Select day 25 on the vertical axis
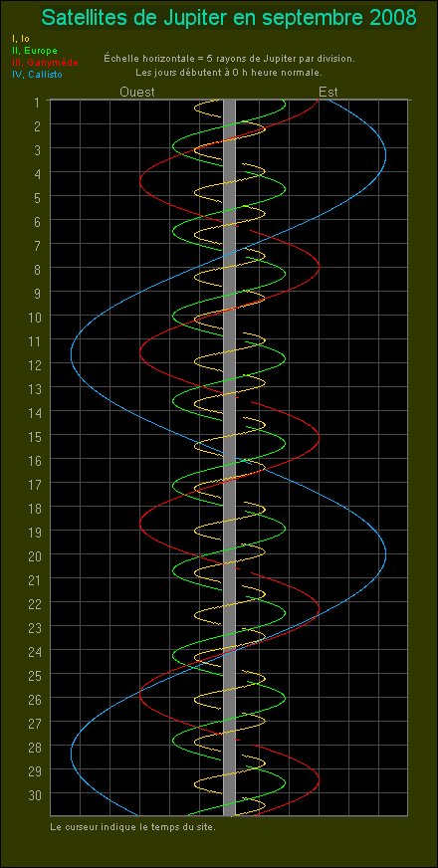Image resolution: width=438 pixels, height=868 pixels. coord(34,675)
